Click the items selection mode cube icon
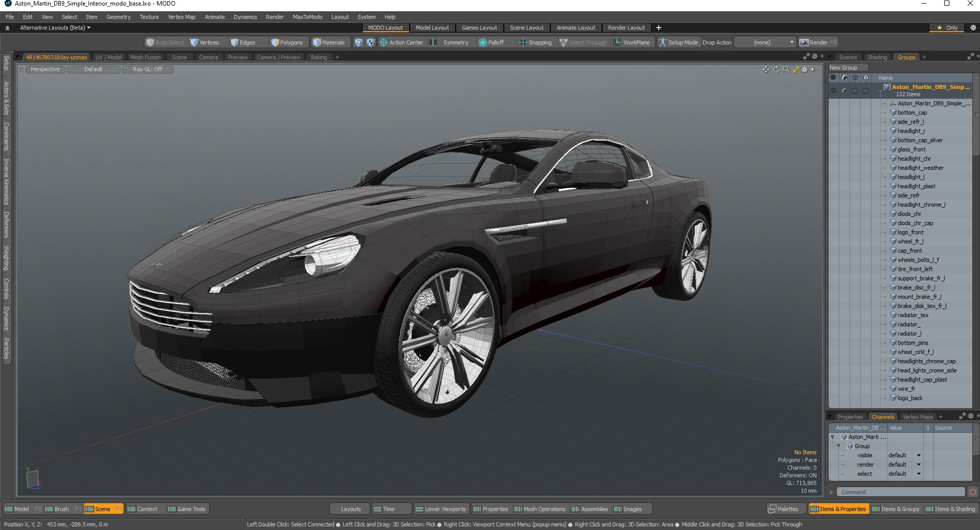 click(359, 42)
